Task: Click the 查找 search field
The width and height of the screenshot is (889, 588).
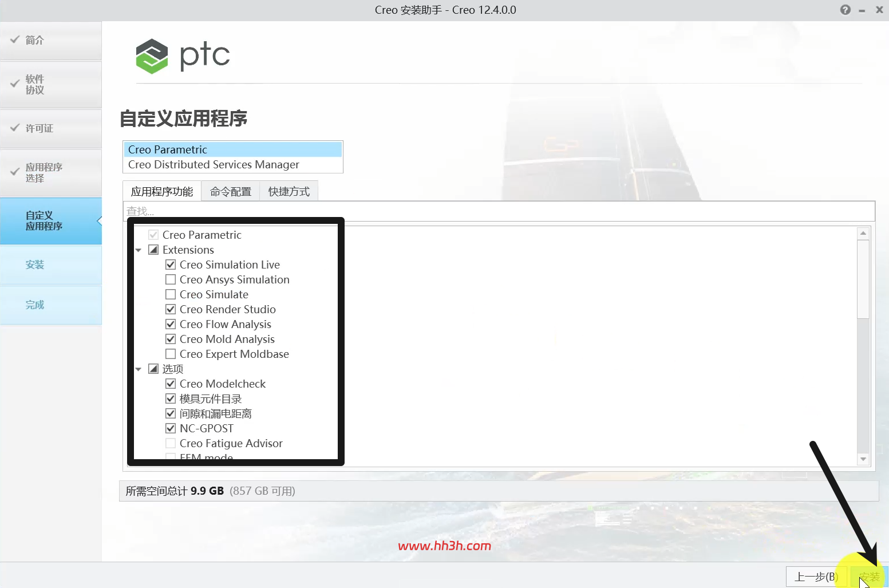Action: click(499, 211)
